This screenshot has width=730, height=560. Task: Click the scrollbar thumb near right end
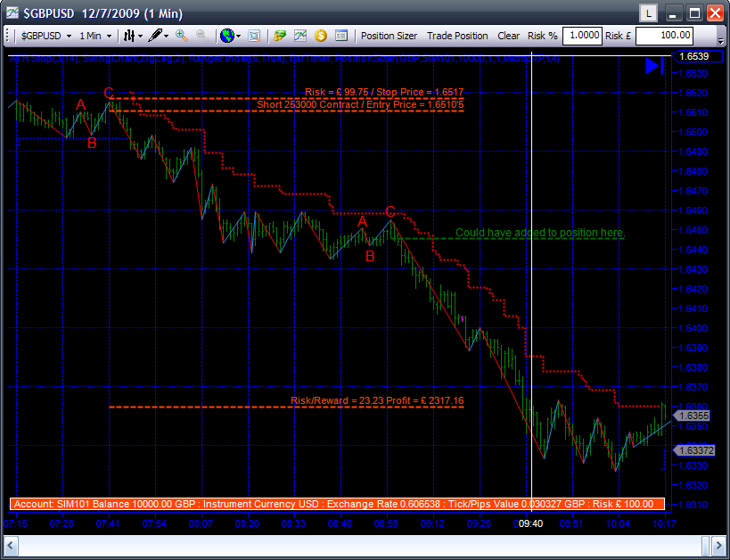click(x=706, y=545)
